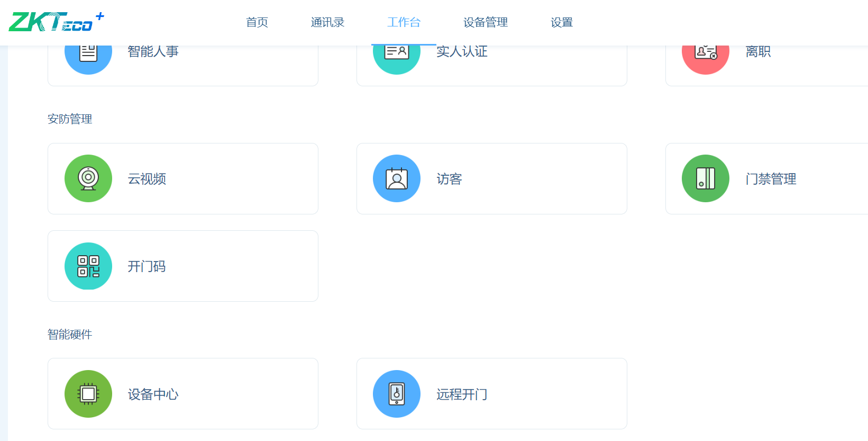Open the 云视频 card
The height and width of the screenshot is (441, 868).
(182, 178)
